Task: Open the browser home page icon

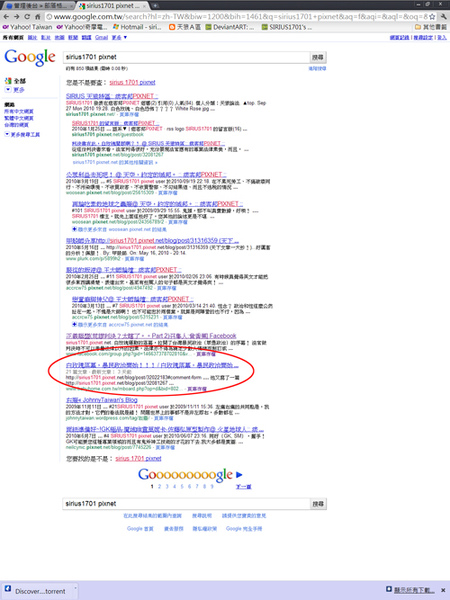Action: point(38,17)
